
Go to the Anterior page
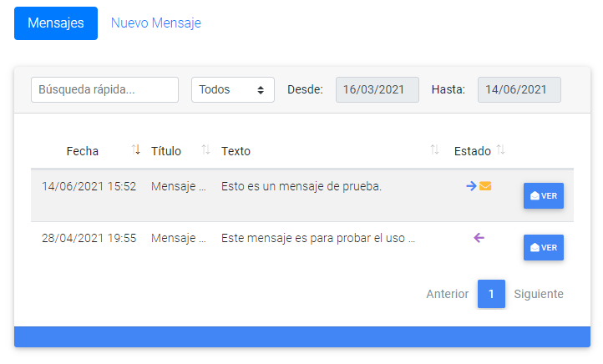448,294
